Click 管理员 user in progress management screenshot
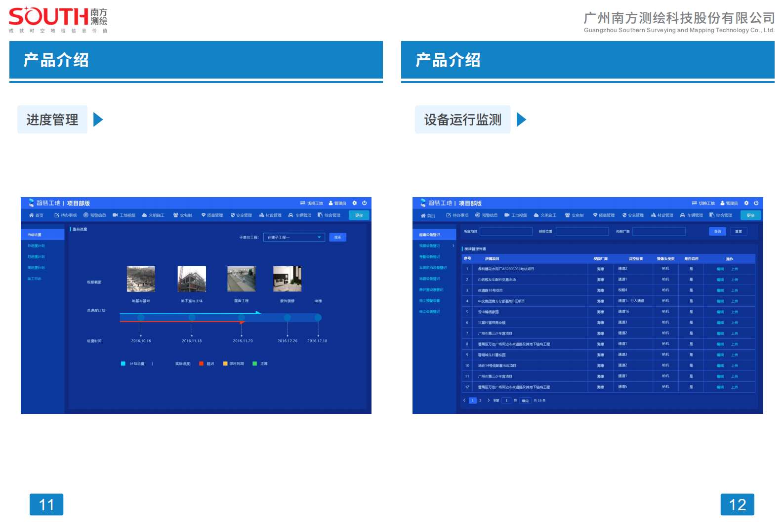The image size is (784, 532). pyautogui.click(x=337, y=203)
